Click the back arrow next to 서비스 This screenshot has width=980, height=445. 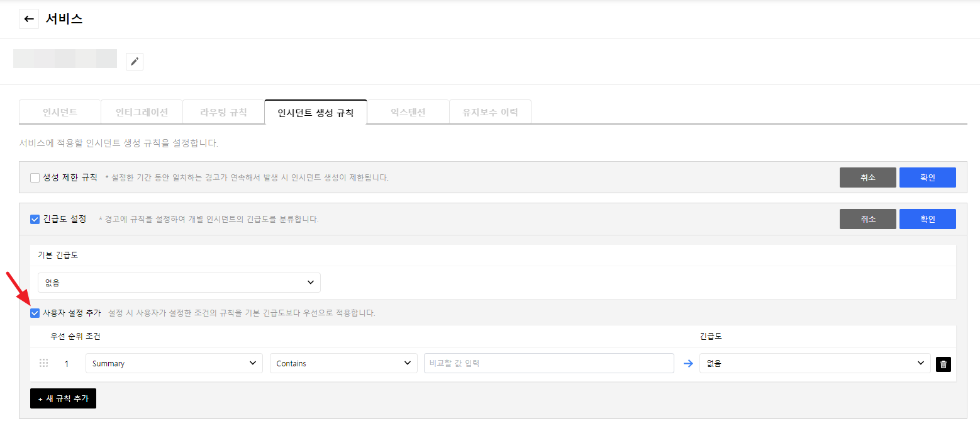click(29, 19)
